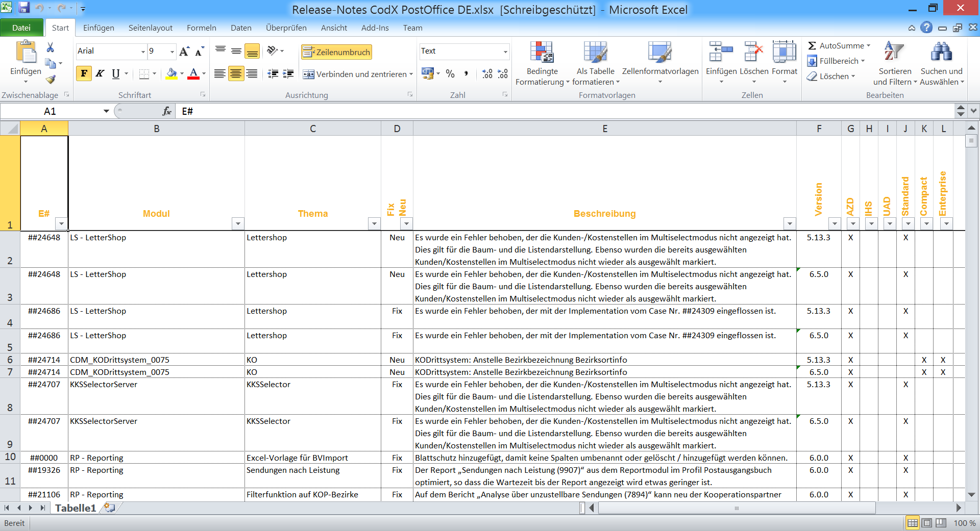Open Bedingte Formatierung menu
The height and width of the screenshot is (531, 980).
[542, 64]
